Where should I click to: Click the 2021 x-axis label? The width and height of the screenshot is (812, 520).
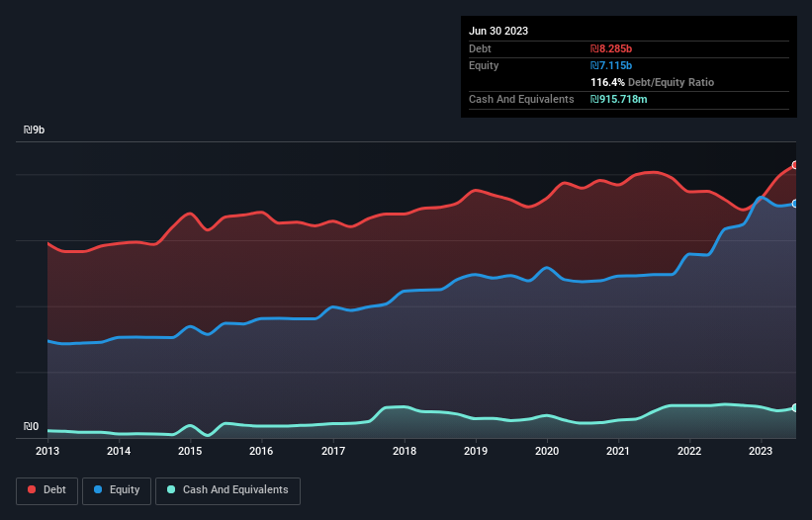[618, 451]
